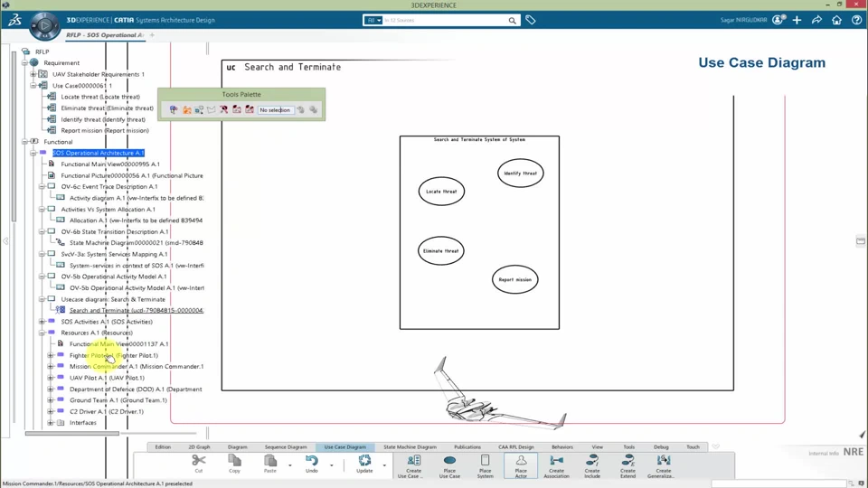Viewport: 868px width, 488px height.
Task: Choose the Create Extend tool
Action: click(627, 460)
